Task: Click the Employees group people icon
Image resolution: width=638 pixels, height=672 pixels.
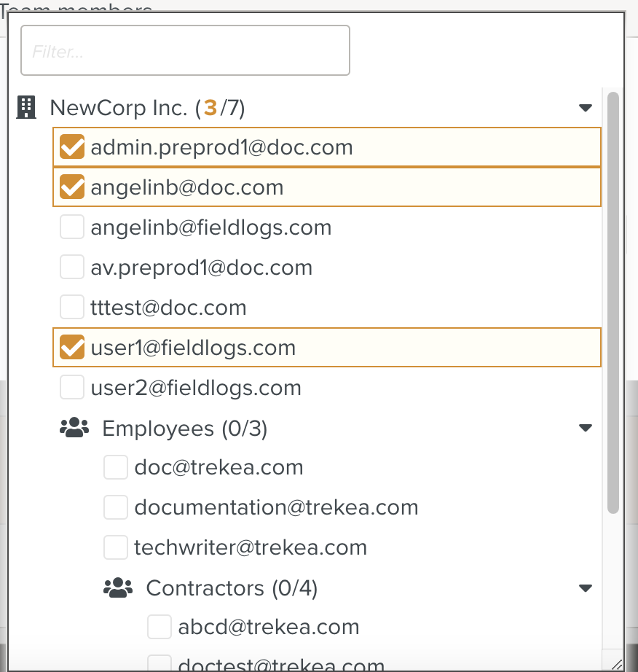Action: 74,428
